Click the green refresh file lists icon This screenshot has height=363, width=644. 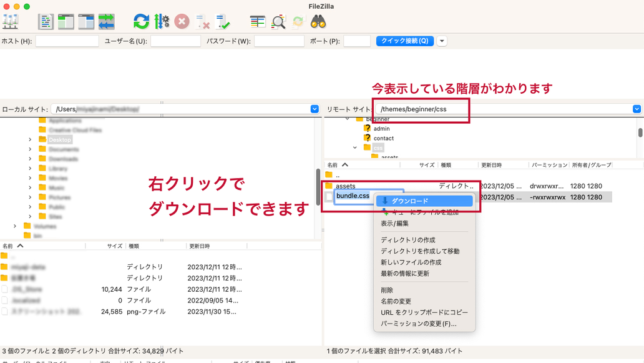(142, 21)
